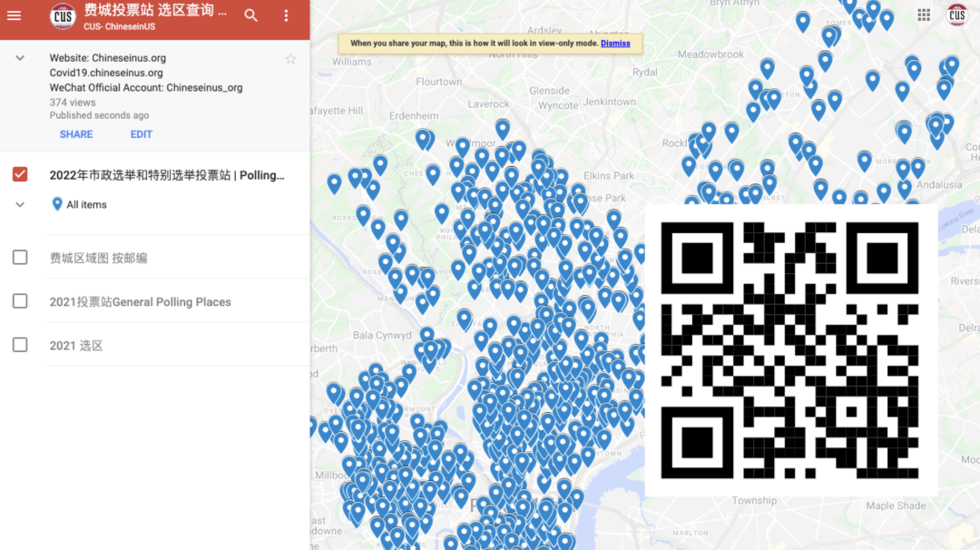Collapse the map description chevron
The image size is (980, 550).
(x=19, y=58)
